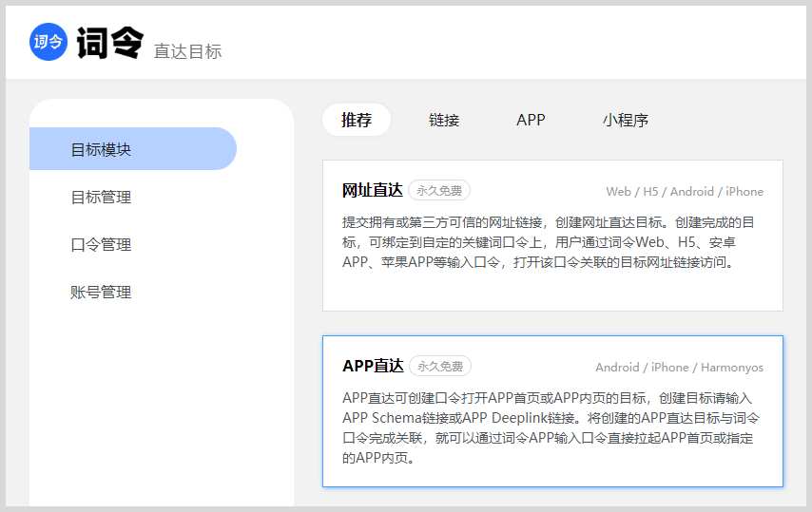Select the APP直达 card title
Screen dimensions: 812x512
tap(373, 366)
